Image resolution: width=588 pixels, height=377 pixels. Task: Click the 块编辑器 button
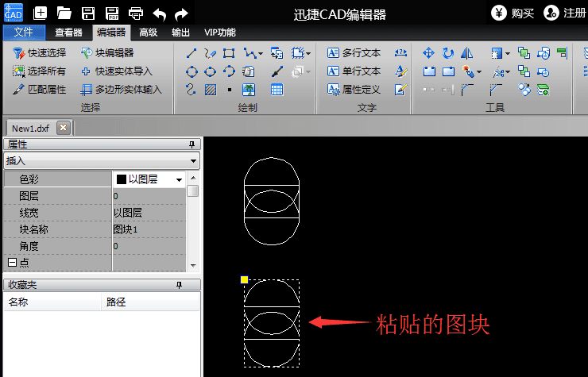click(107, 53)
